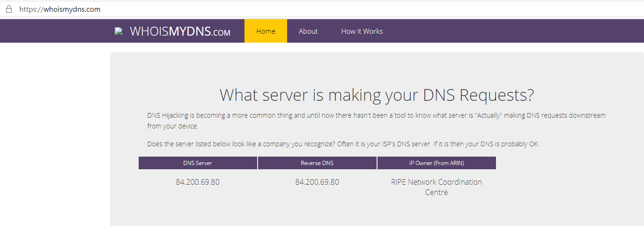
Task: Open the WHOISMYDNS.COM site title link
Action: tap(180, 31)
